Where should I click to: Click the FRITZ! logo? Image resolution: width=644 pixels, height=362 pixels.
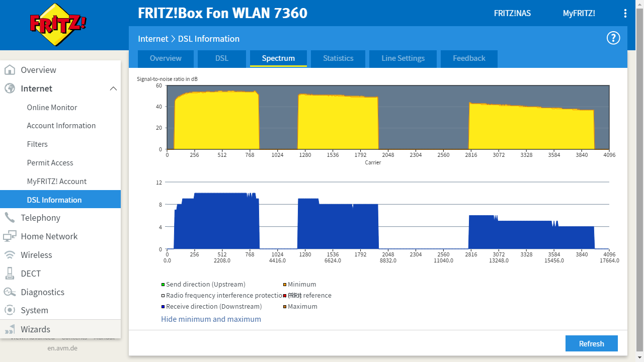click(x=58, y=24)
